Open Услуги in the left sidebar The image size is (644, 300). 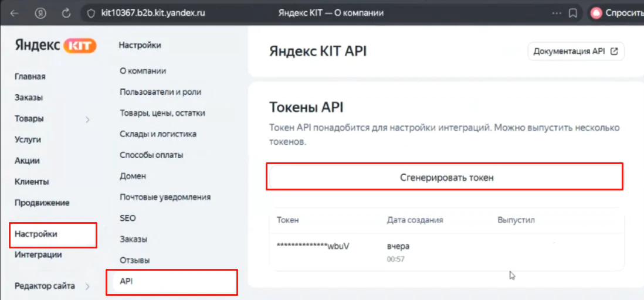point(28,139)
